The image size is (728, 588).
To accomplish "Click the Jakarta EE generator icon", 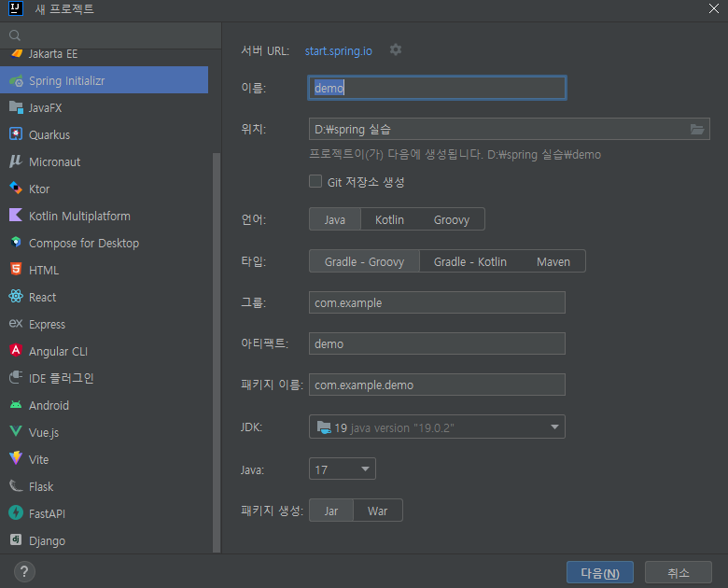I will pos(16,53).
